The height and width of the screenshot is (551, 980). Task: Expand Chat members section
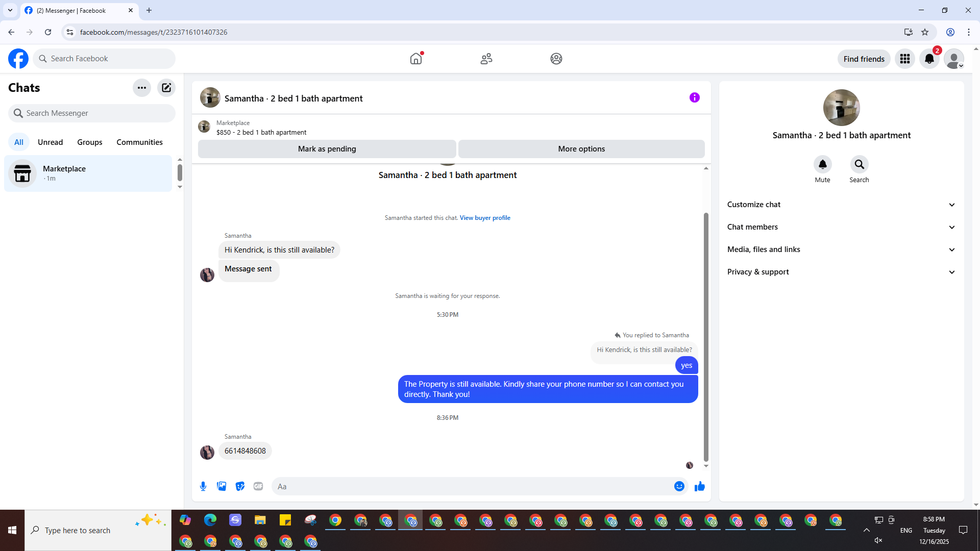click(x=841, y=227)
